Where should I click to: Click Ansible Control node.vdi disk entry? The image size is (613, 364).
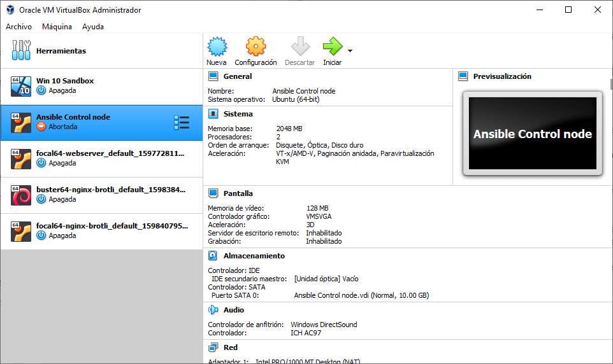click(362, 295)
